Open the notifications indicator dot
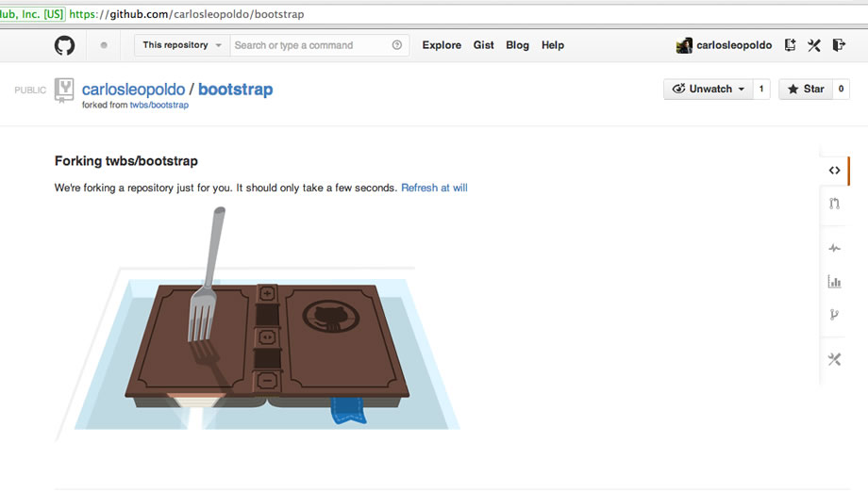 (104, 45)
